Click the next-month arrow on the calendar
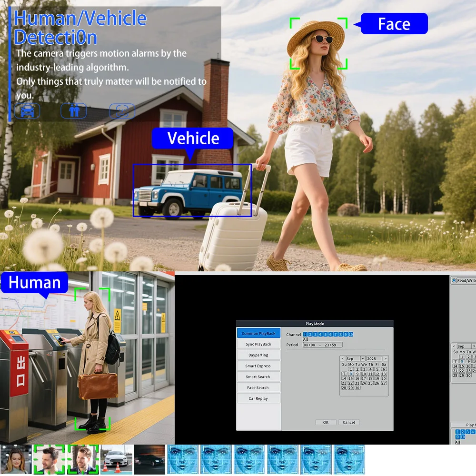 tap(386, 358)
